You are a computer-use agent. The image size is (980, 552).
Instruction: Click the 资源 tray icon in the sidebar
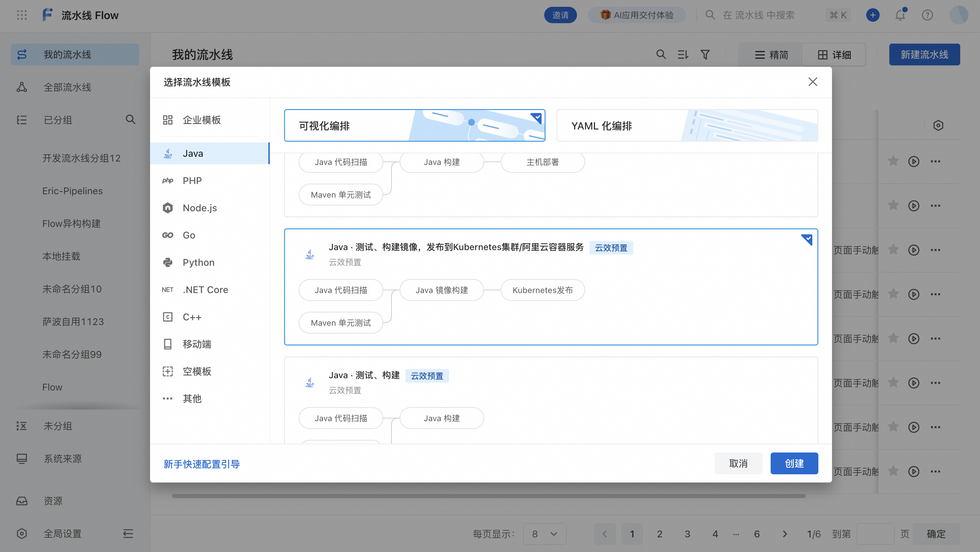click(22, 501)
